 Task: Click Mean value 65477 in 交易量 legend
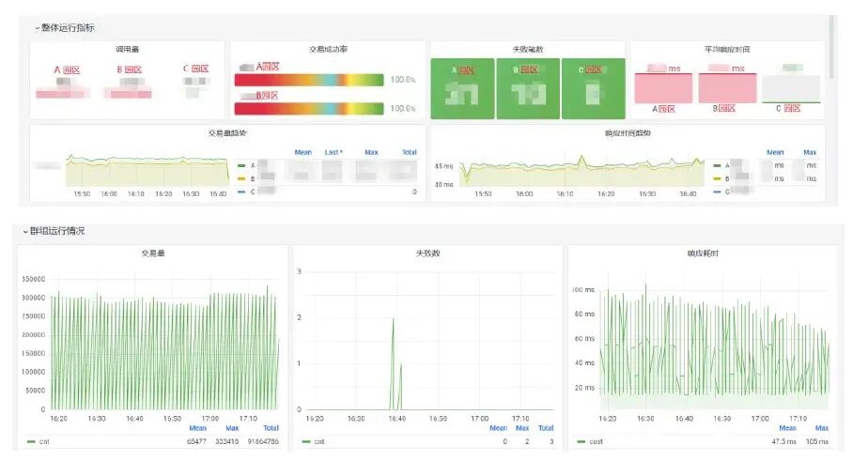pos(196,441)
